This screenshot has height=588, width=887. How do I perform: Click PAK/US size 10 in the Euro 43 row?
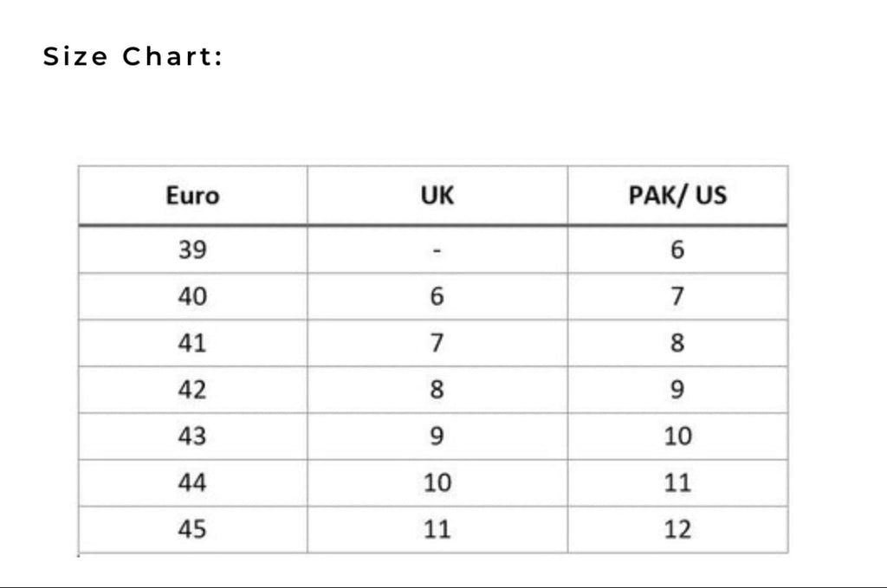(x=677, y=436)
